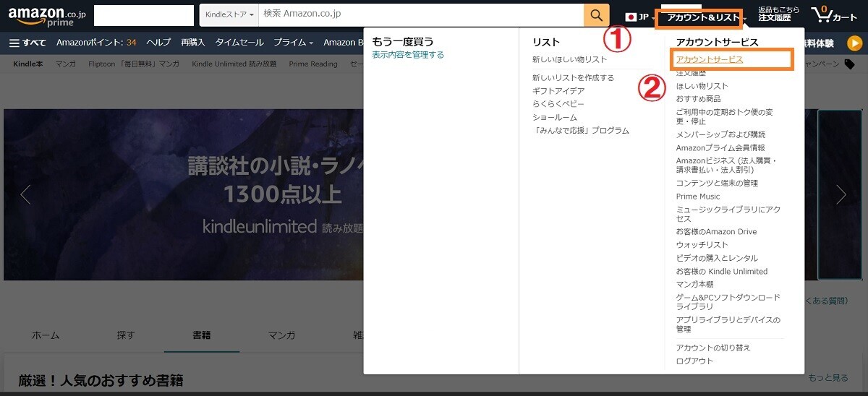Open ショールーム link
The width and height of the screenshot is (868, 396).
click(555, 117)
